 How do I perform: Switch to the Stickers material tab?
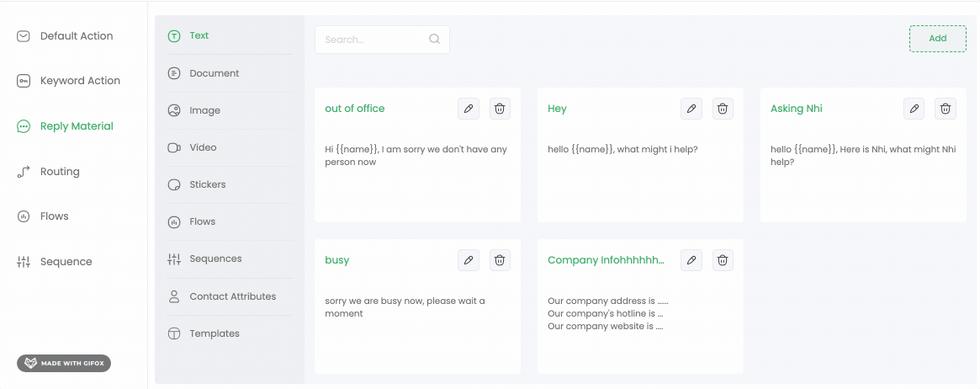[230, 185]
